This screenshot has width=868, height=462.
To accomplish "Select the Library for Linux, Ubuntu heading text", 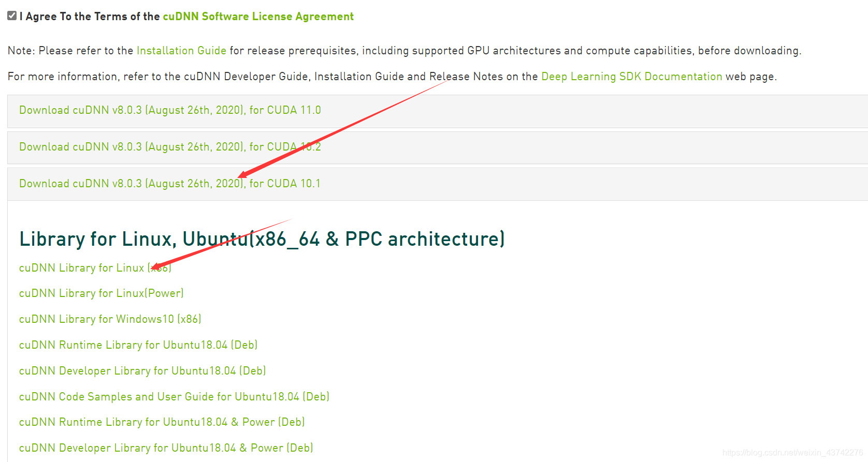I will 262,239.
